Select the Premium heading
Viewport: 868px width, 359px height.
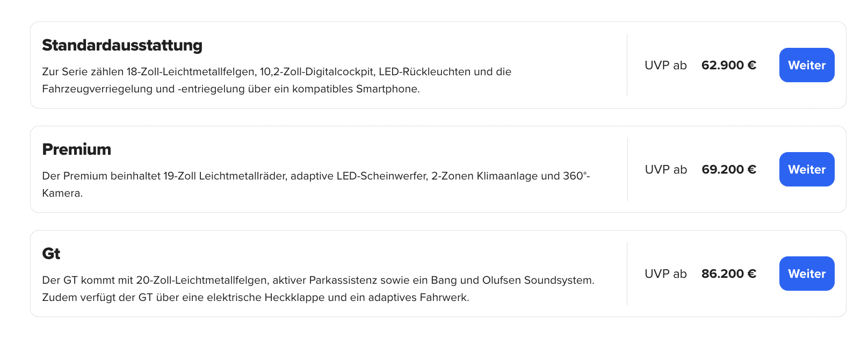tap(77, 149)
